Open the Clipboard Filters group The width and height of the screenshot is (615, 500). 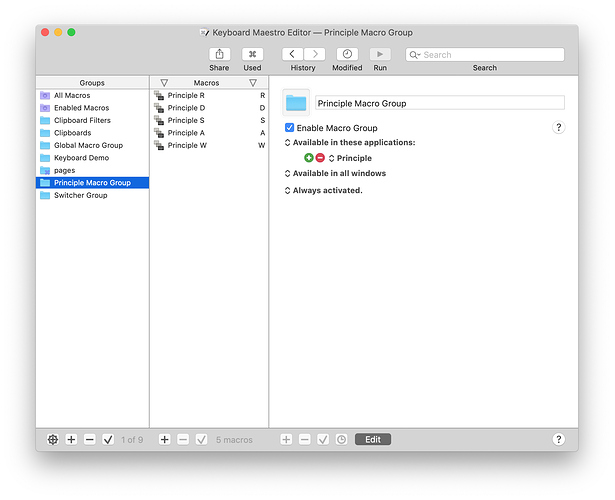92,120
